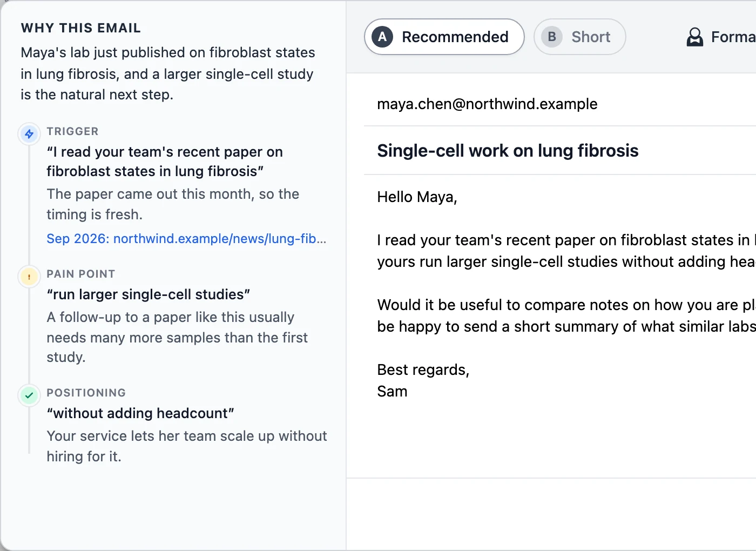The height and width of the screenshot is (551, 756).
Task: Click the lightning bolt Trigger icon
Action: [x=29, y=133]
